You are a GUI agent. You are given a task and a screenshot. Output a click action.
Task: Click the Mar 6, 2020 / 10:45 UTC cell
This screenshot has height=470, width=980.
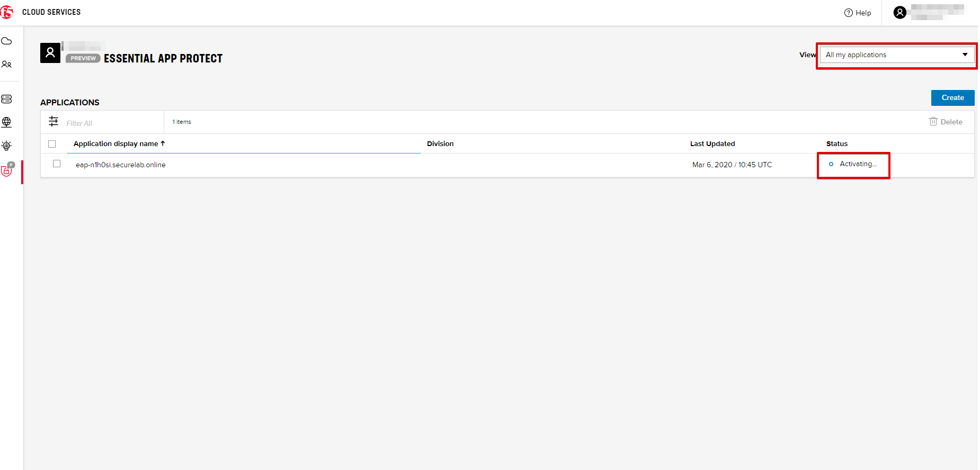[x=732, y=165]
